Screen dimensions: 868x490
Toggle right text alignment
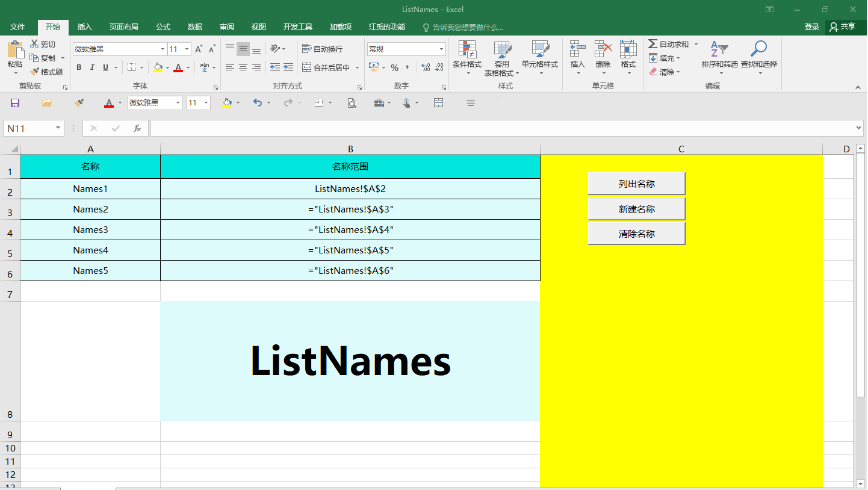(256, 67)
